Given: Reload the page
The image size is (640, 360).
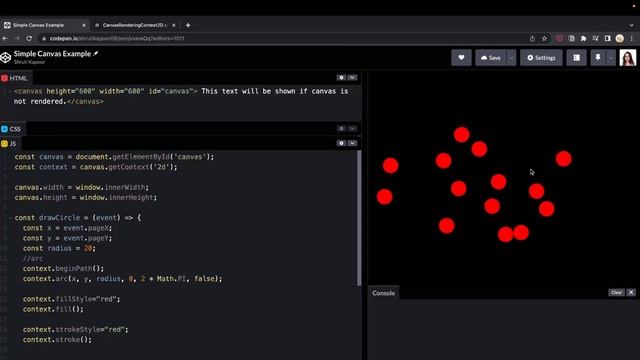Looking at the screenshot, I should pos(29,38).
